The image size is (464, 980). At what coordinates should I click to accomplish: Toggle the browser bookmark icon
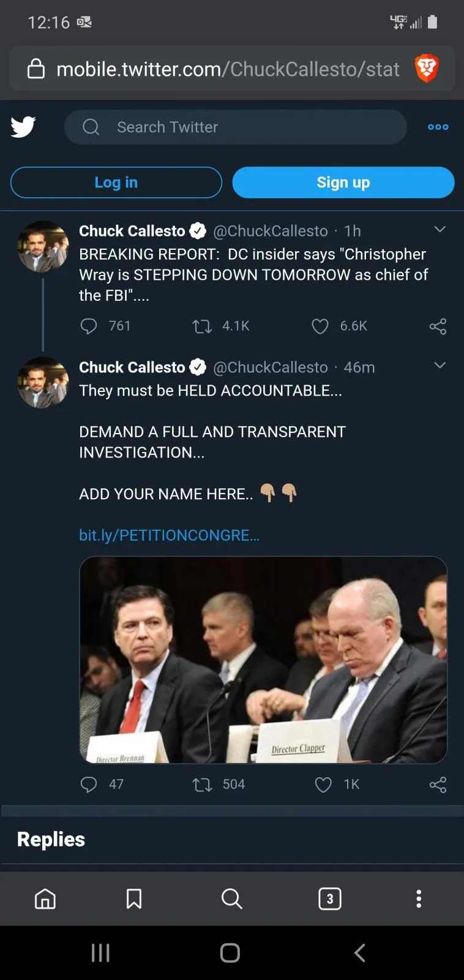[134, 899]
